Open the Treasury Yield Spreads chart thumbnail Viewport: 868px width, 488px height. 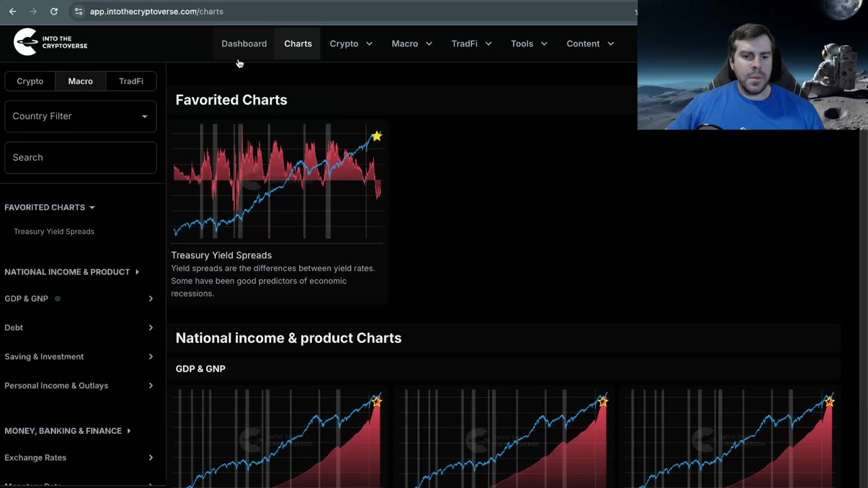(277, 181)
